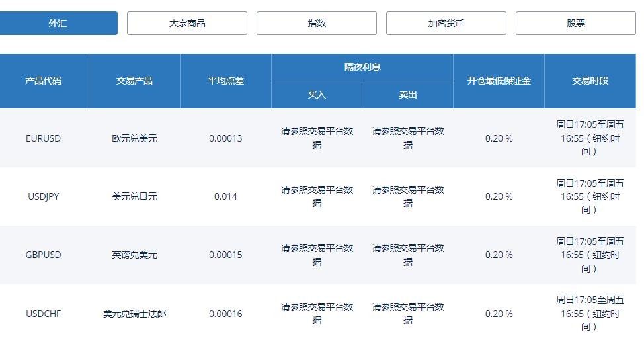Image resolution: width=644 pixels, height=340 pixels.
Task: Open the 指数 tab
Action: tap(317, 23)
